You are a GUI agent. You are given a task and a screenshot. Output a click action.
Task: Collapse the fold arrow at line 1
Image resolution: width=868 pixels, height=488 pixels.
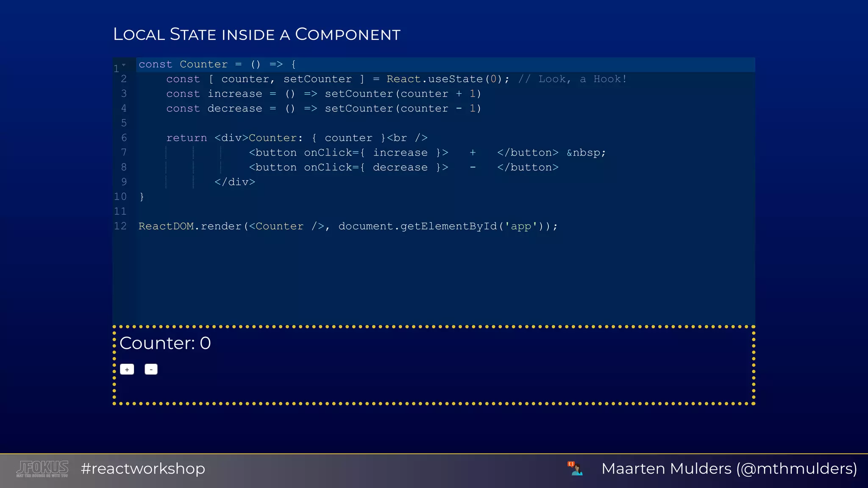pos(124,65)
